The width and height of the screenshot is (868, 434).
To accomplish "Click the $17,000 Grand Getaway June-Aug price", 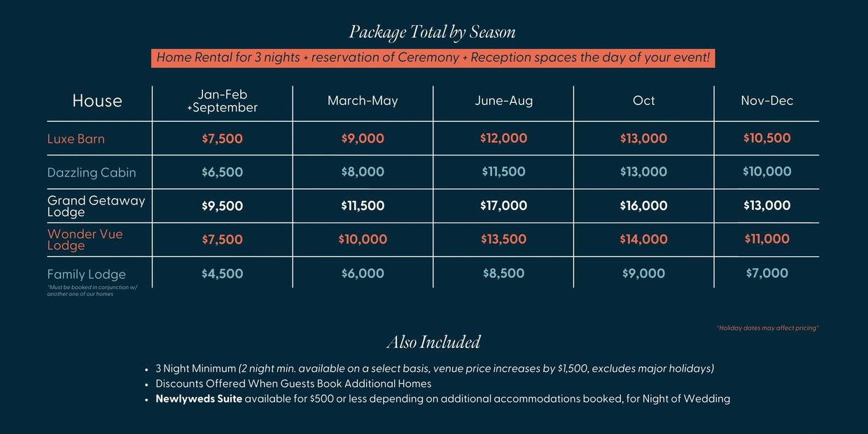I will tap(503, 206).
